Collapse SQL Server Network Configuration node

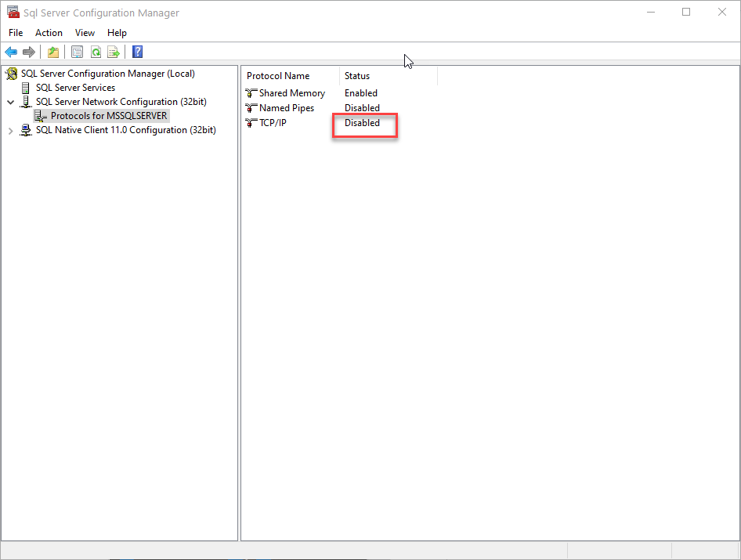point(10,102)
